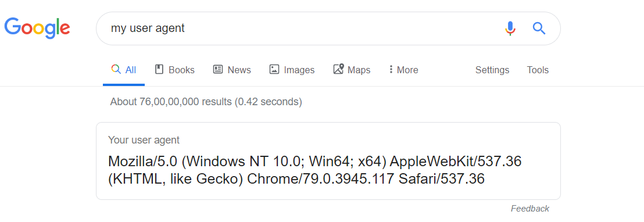Select the All results tab
This screenshot has height=222, width=644.
pos(124,70)
